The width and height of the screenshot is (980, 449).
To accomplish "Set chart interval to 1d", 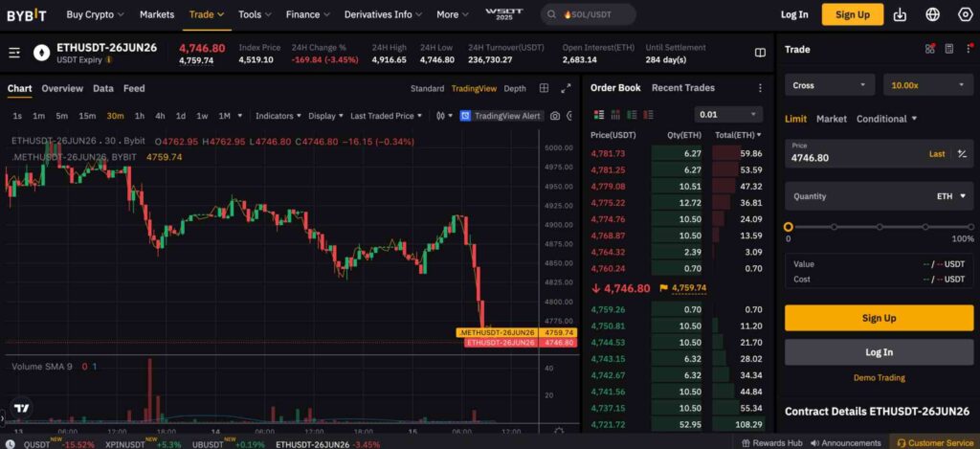I will [x=181, y=116].
